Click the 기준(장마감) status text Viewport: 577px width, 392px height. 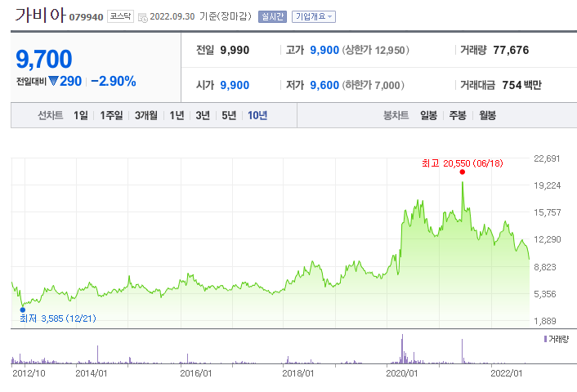pyautogui.click(x=226, y=16)
